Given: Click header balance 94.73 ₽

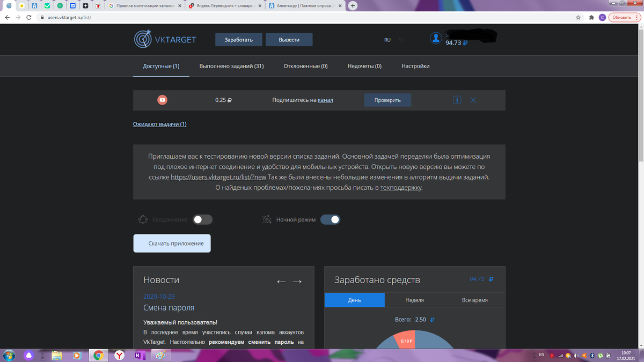Looking at the screenshot, I should (x=456, y=42).
